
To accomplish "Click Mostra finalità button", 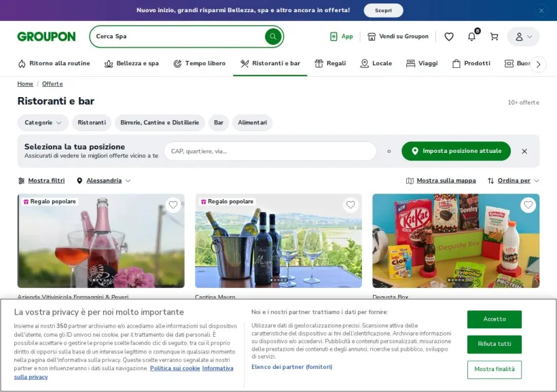I will click(495, 370).
